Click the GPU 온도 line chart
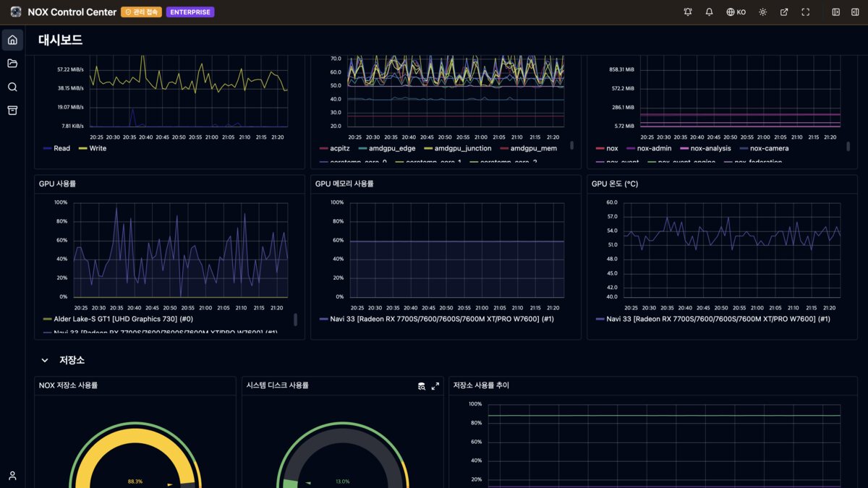The width and height of the screenshot is (868, 488). [732, 249]
